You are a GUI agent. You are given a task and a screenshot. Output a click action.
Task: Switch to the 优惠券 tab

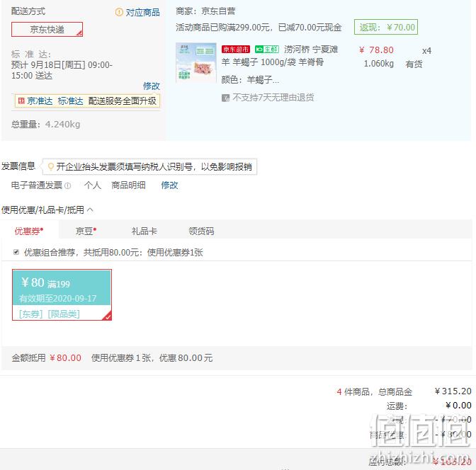click(x=29, y=231)
